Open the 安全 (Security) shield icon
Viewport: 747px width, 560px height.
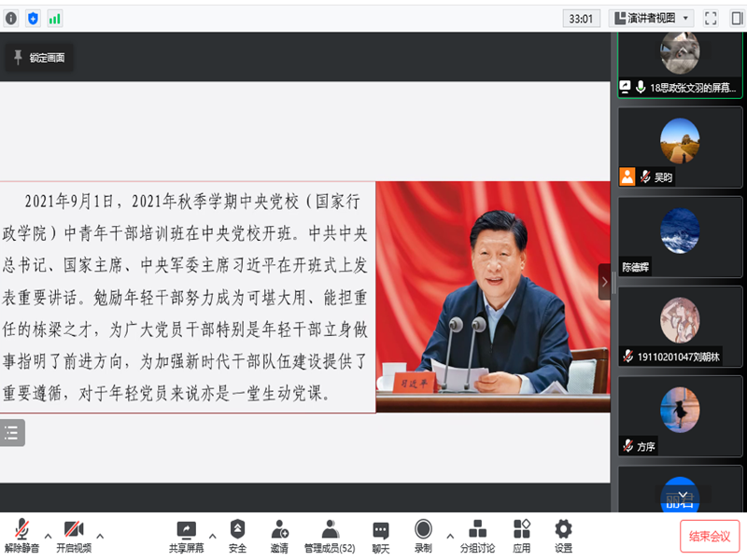click(237, 535)
